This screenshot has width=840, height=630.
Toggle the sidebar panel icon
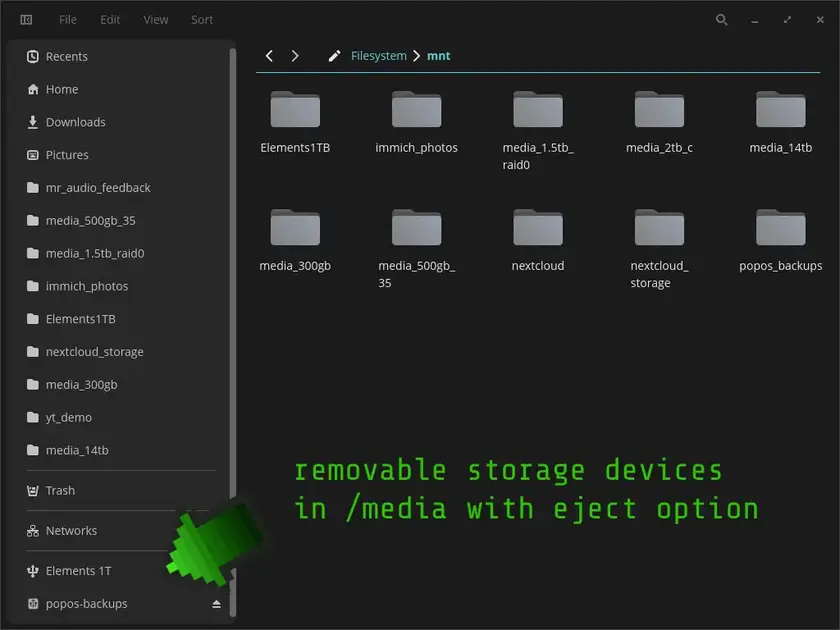pos(26,20)
